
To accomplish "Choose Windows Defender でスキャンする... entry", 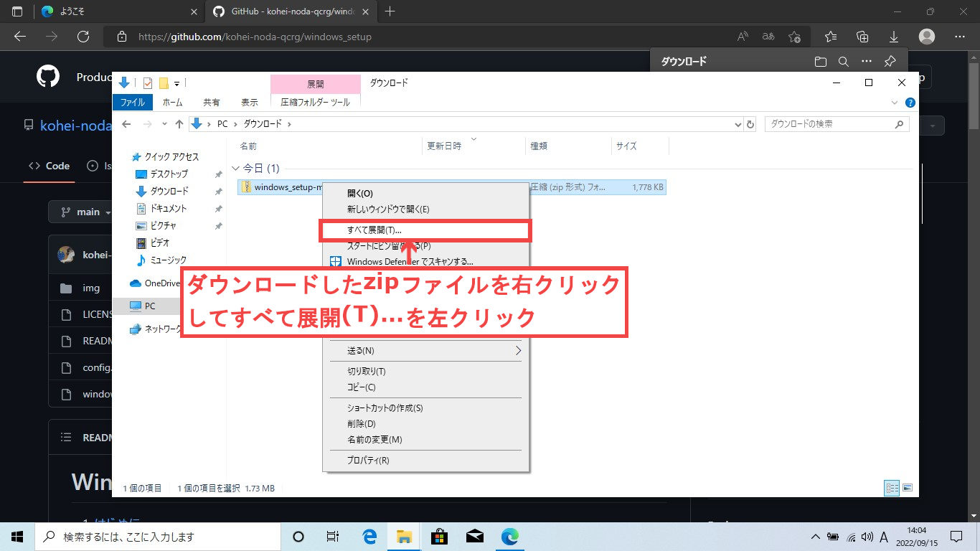I will (425, 262).
